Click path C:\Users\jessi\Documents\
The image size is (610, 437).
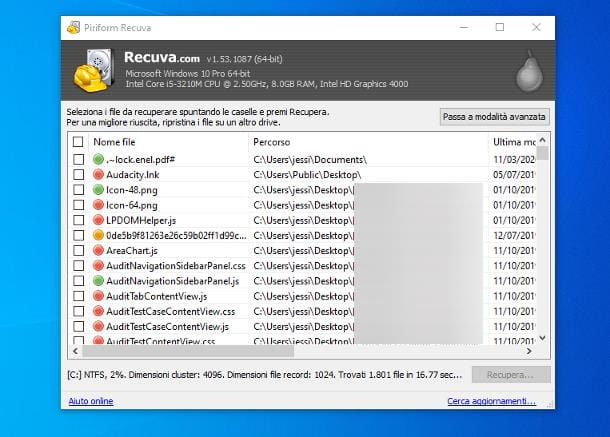point(310,160)
